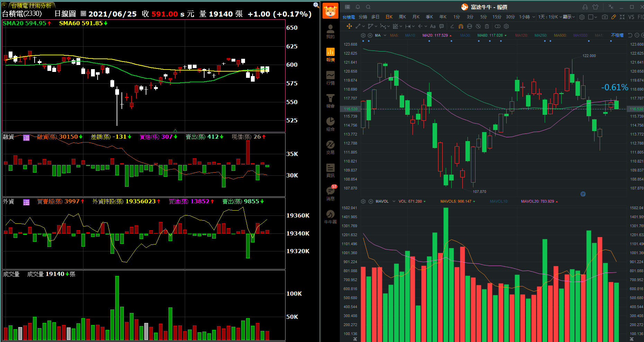Viewport: 644px width, 342px height.
Task: Open MA indicator settings gear
Action: point(363,35)
